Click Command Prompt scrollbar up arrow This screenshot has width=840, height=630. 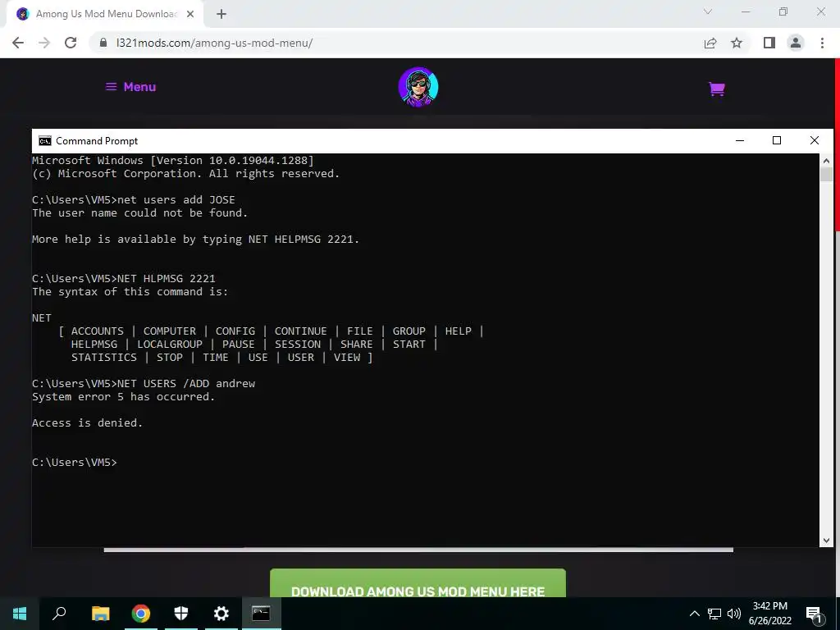pyautogui.click(x=826, y=159)
